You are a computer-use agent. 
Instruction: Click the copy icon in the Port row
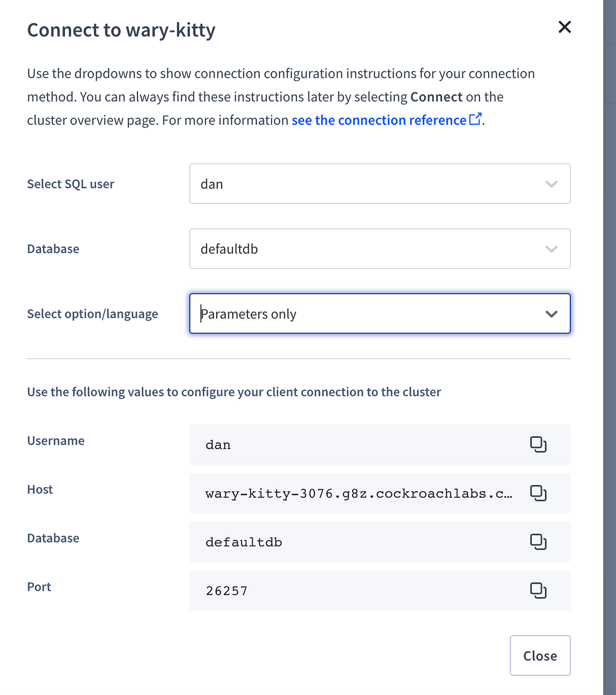point(538,590)
